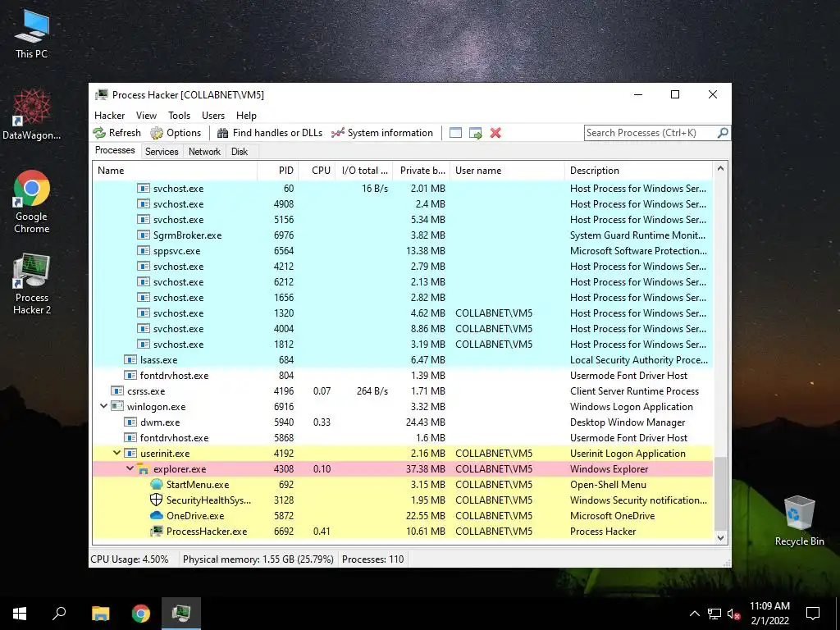Click the SgrmBroker.exe process icon
The image size is (840, 630).
click(x=143, y=235)
